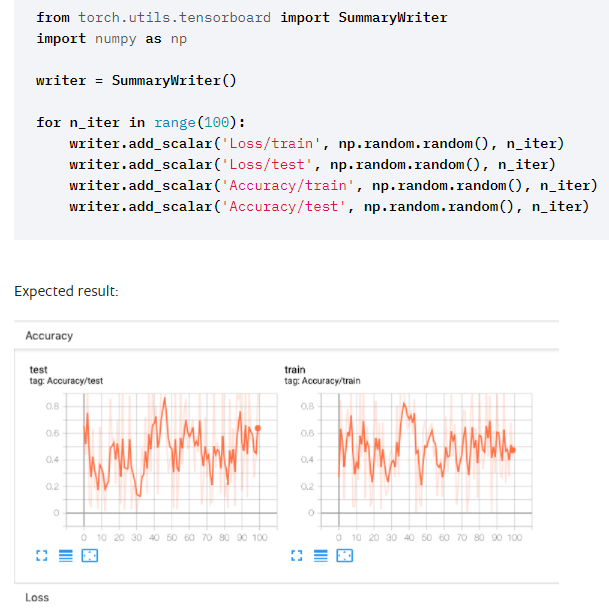Toggle y-axis log scale on test chart
This screenshot has width=609, height=609.
coord(65,555)
